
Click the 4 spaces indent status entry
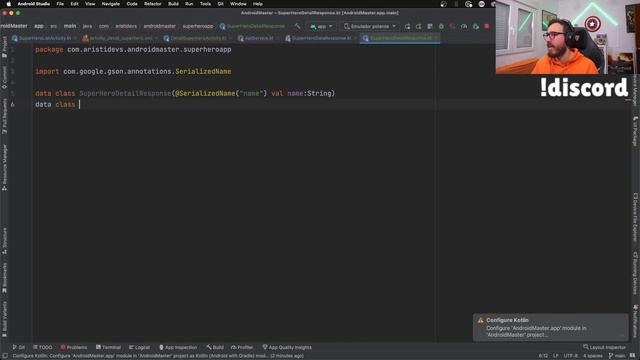592,356
